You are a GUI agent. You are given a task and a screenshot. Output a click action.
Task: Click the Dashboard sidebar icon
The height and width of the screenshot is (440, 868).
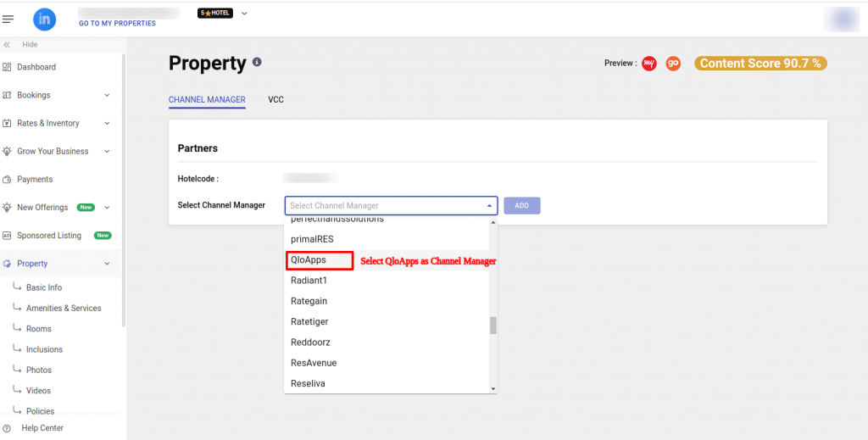(7, 67)
